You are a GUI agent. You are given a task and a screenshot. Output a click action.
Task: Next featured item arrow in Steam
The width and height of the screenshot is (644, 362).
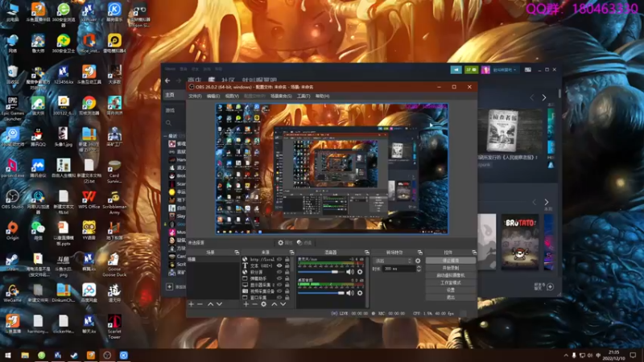[544, 97]
